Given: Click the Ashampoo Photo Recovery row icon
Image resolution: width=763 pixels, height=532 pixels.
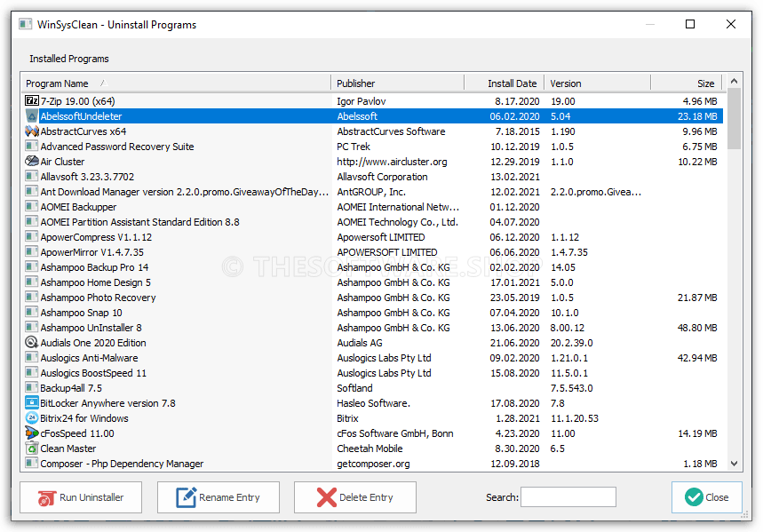Looking at the screenshot, I should pyautogui.click(x=32, y=297).
